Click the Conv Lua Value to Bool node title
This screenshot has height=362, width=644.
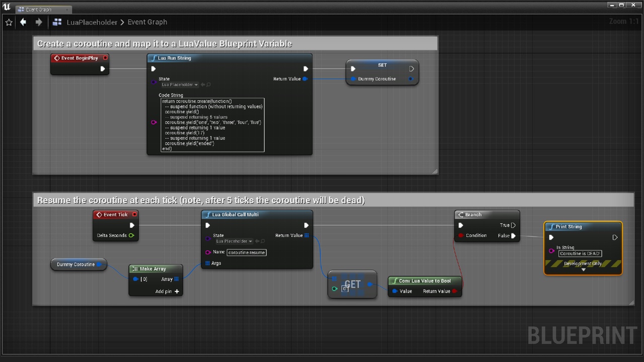[x=424, y=281]
